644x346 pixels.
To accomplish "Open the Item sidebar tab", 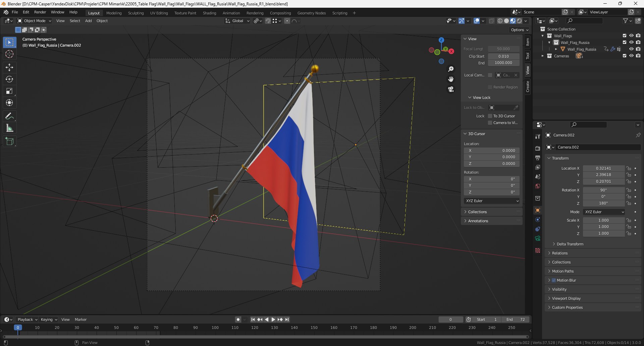I will (528, 42).
